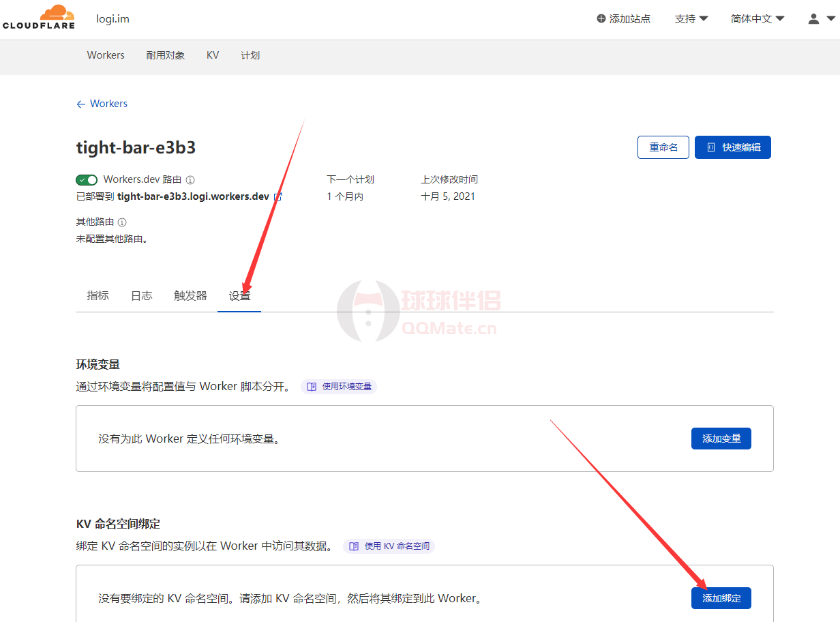This screenshot has width=840, height=622.
Task: Click the 添加变量 button
Action: coord(721,439)
